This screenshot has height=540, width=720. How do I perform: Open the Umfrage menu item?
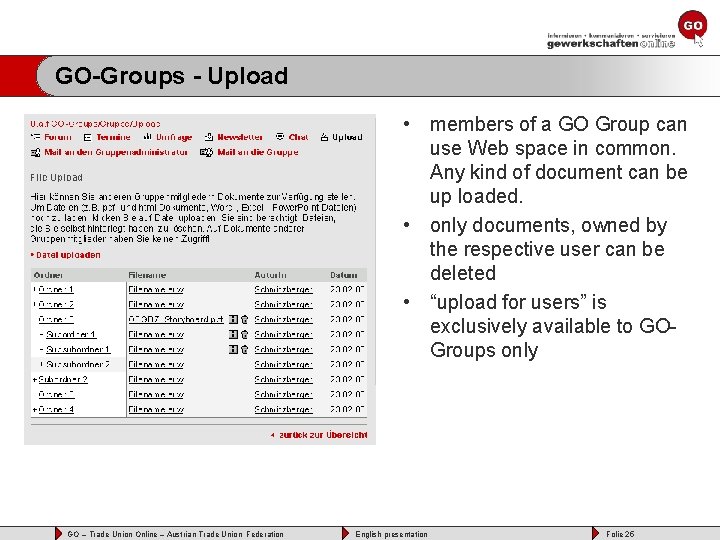pos(174,137)
